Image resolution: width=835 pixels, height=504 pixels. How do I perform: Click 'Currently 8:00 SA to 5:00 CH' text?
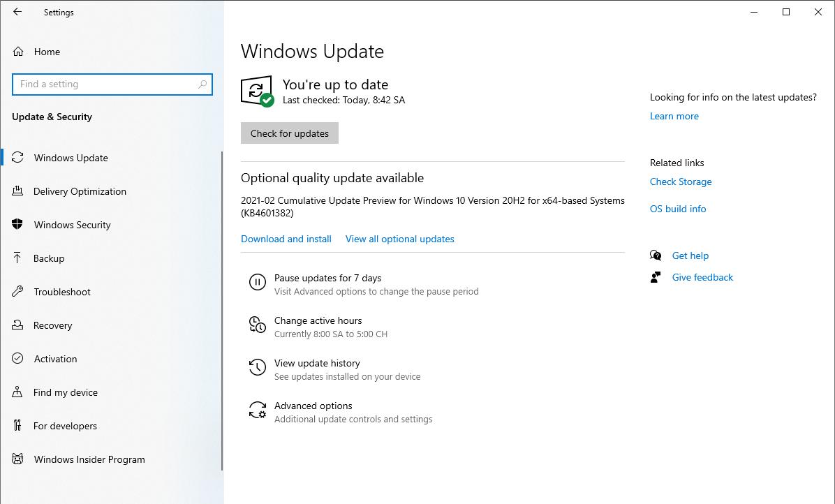tap(331, 334)
